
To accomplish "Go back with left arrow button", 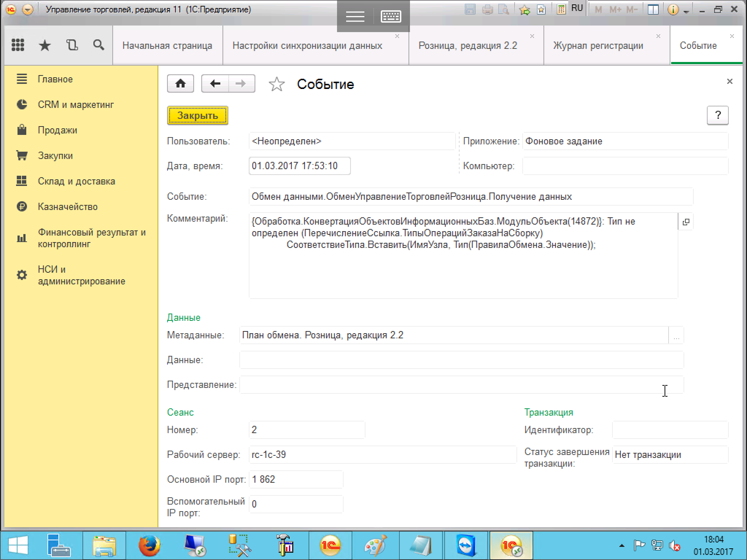I will (215, 84).
